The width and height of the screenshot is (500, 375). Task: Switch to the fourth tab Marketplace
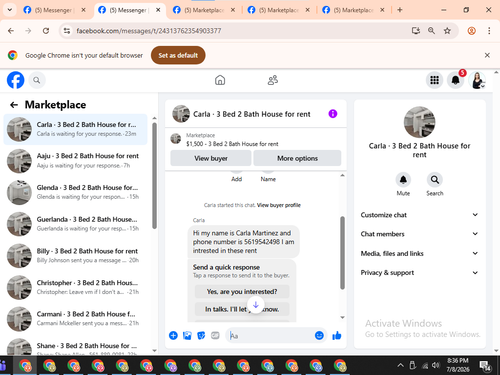pos(279,10)
